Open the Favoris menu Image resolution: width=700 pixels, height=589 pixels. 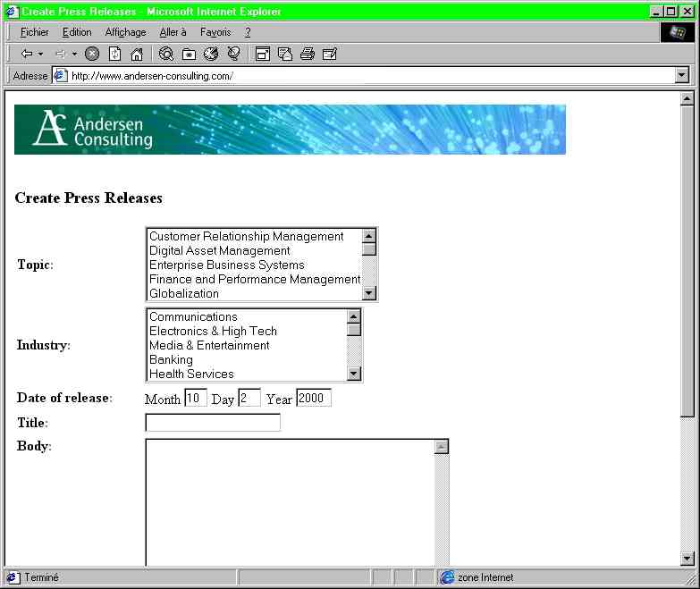click(215, 32)
